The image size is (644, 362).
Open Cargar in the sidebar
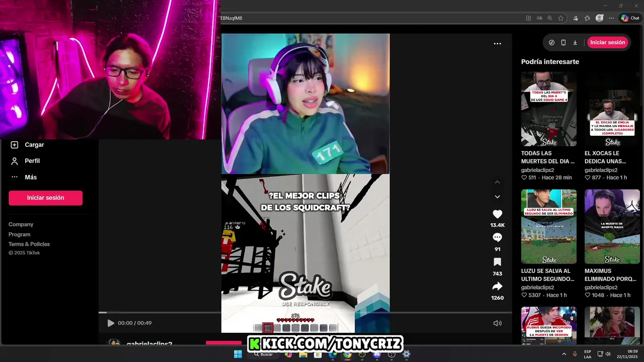click(x=34, y=145)
